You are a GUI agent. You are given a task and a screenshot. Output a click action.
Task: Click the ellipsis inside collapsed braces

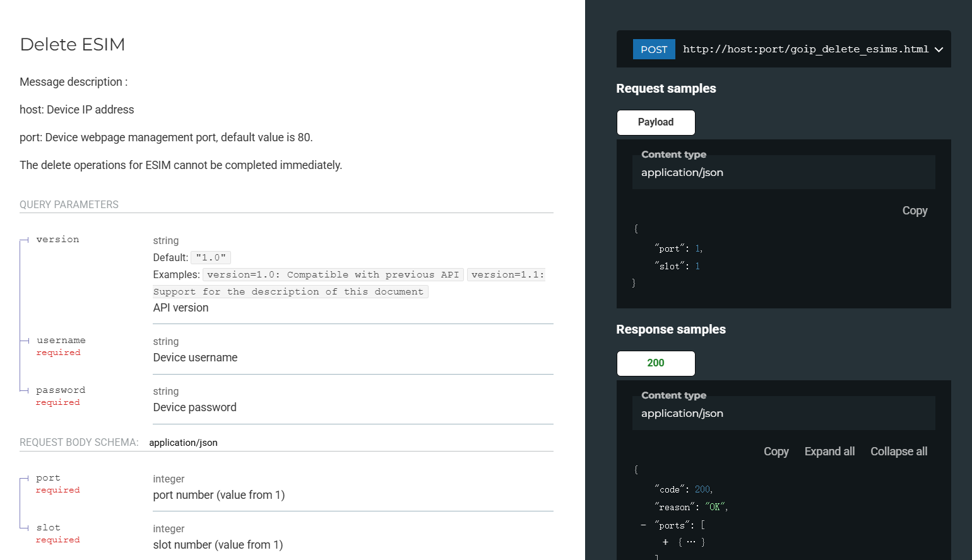691,542
